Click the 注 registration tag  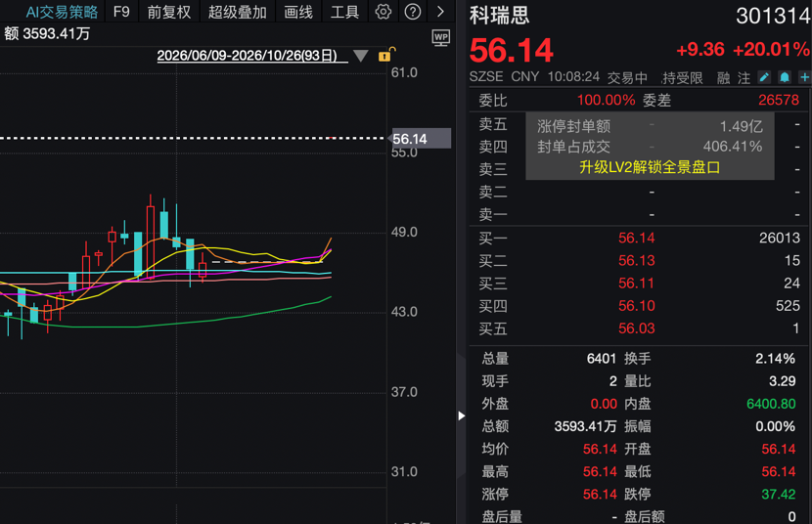tap(744, 78)
